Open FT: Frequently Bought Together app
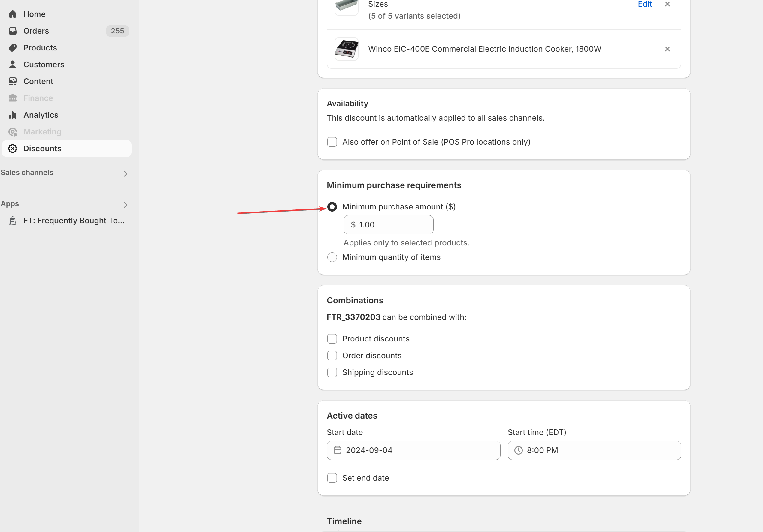 74,221
